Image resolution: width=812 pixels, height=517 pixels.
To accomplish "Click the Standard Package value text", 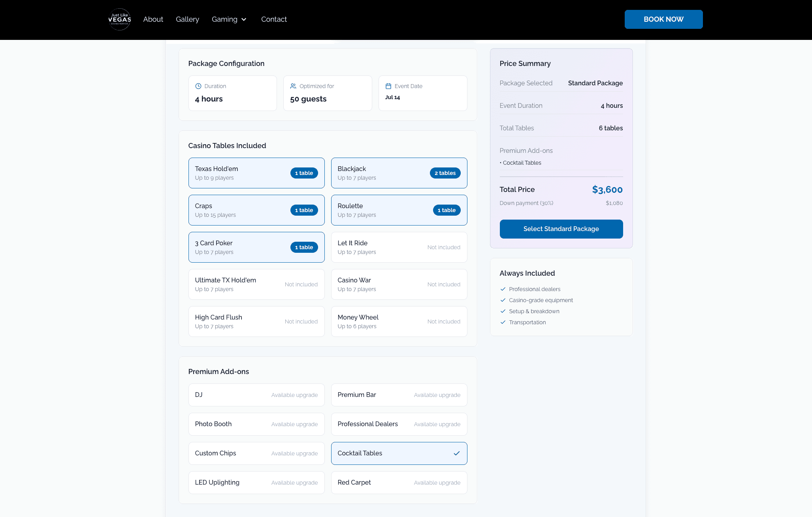I will click(x=595, y=83).
